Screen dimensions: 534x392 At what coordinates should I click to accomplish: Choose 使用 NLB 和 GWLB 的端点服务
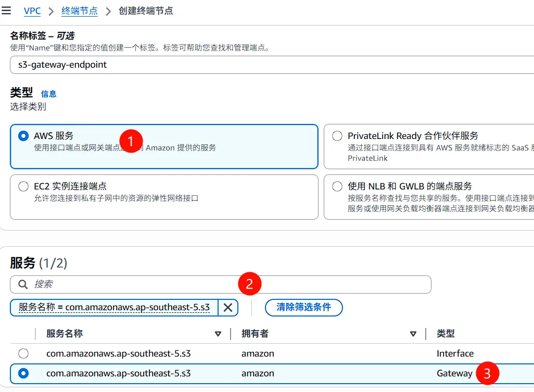338,186
